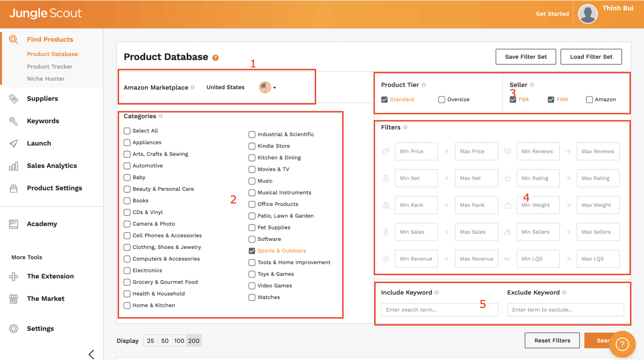Click the Academy book icon
This screenshot has width=644, height=360.
coord(13,224)
